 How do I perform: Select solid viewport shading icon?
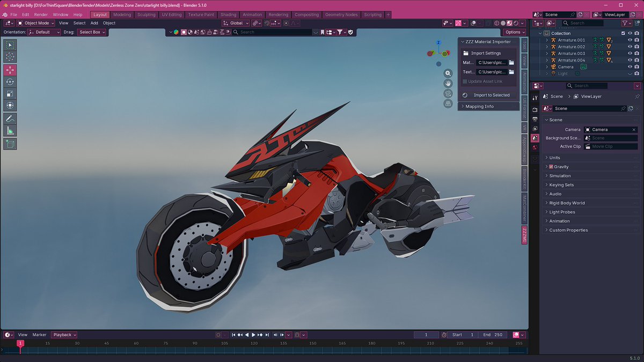point(503,24)
